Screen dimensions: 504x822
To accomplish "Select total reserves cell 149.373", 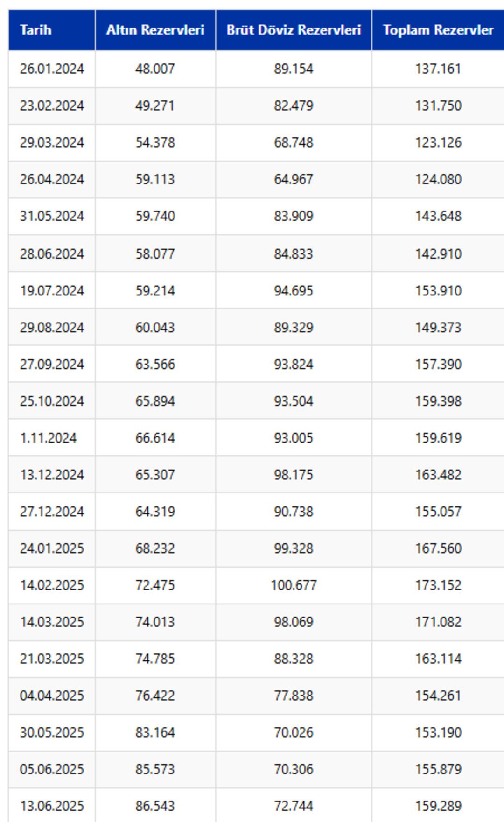I will pyautogui.click(x=438, y=327).
